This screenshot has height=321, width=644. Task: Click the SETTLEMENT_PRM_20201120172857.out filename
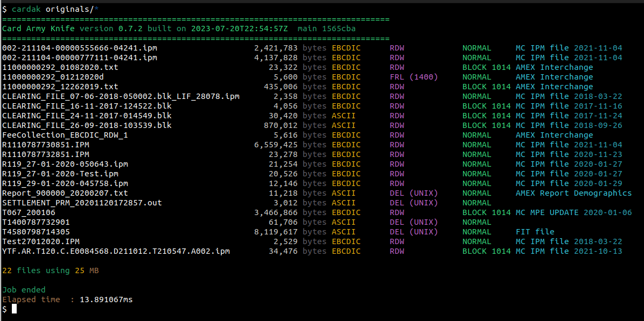82,203
